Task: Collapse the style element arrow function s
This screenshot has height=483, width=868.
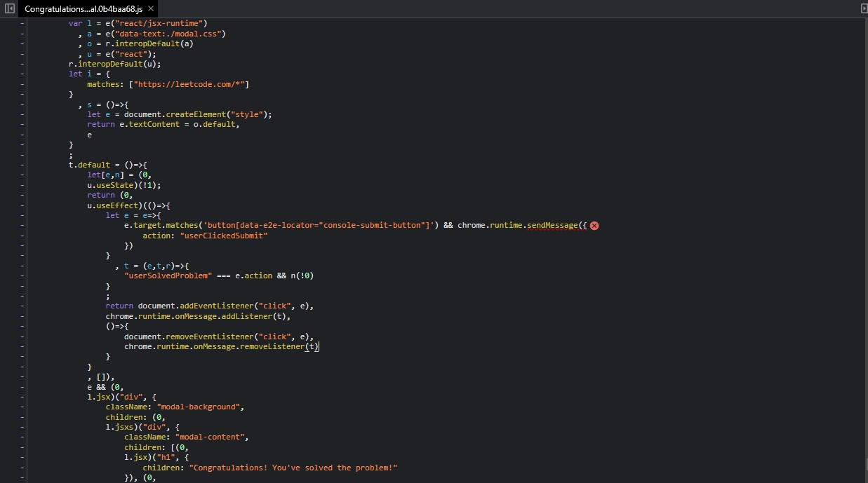Action: coord(22,104)
